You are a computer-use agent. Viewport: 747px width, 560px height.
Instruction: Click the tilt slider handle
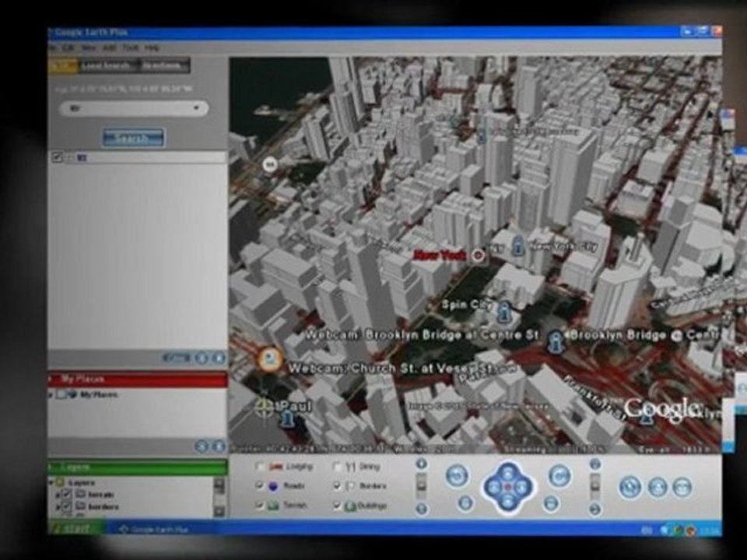tap(594, 485)
